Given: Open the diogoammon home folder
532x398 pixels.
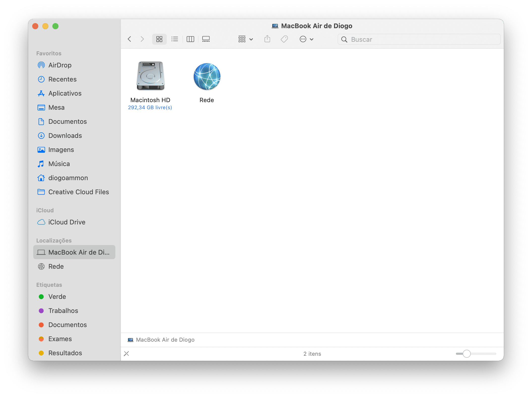Looking at the screenshot, I should [x=74, y=178].
